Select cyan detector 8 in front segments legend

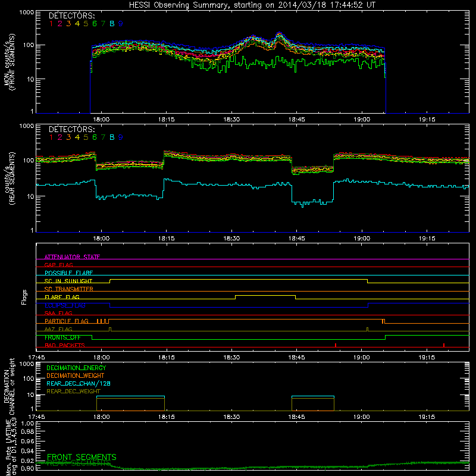coord(112,24)
